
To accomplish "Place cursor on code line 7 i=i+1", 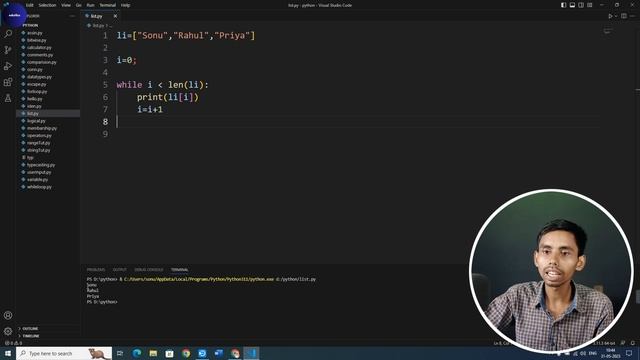I will tap(150, 109).
